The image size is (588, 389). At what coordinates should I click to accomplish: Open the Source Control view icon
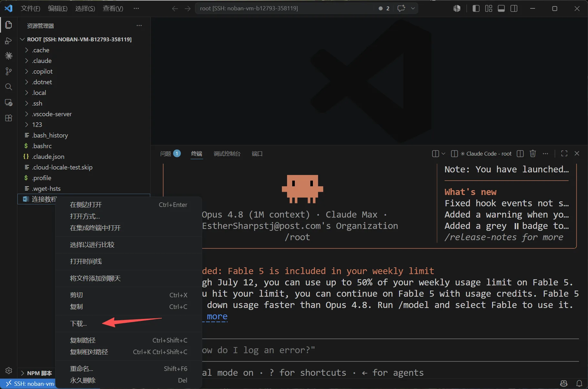coord(9,71)
